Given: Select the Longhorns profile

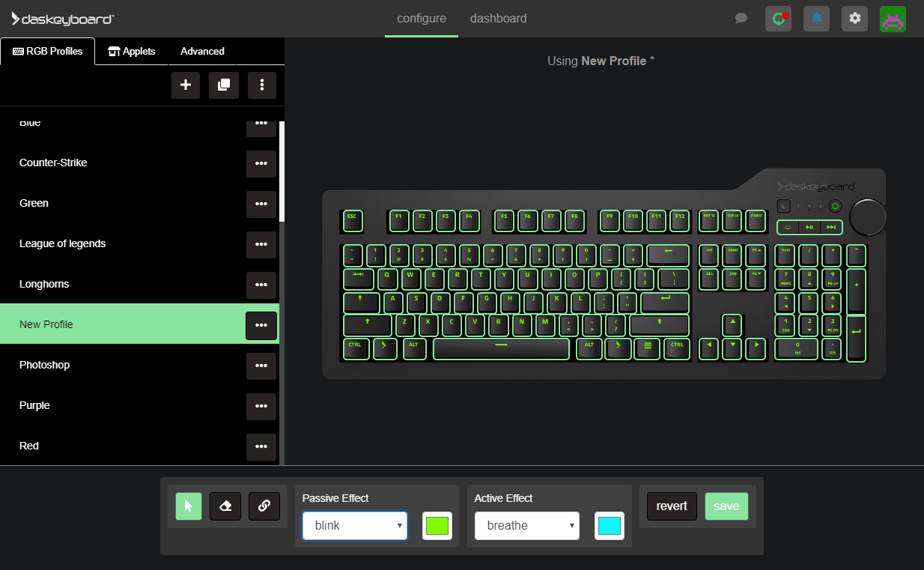Looking at the screenshot, I should click(x=139, y=285).
